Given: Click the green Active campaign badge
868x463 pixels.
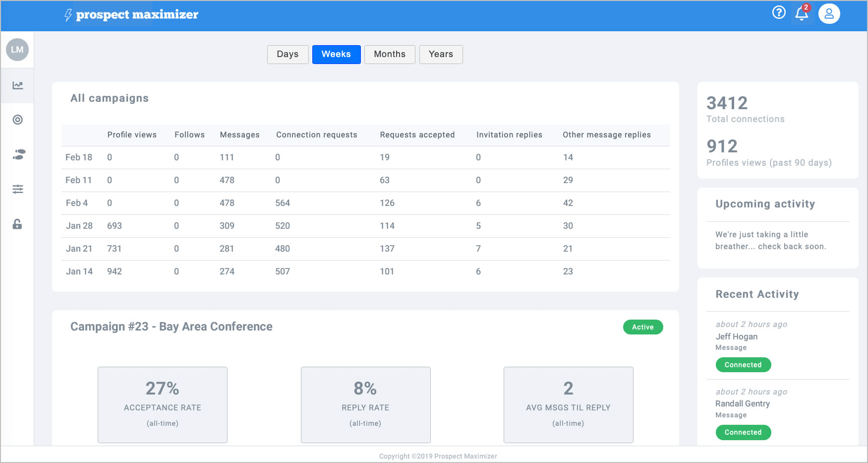Looking at the screenshot, I should tap(642, 327).
